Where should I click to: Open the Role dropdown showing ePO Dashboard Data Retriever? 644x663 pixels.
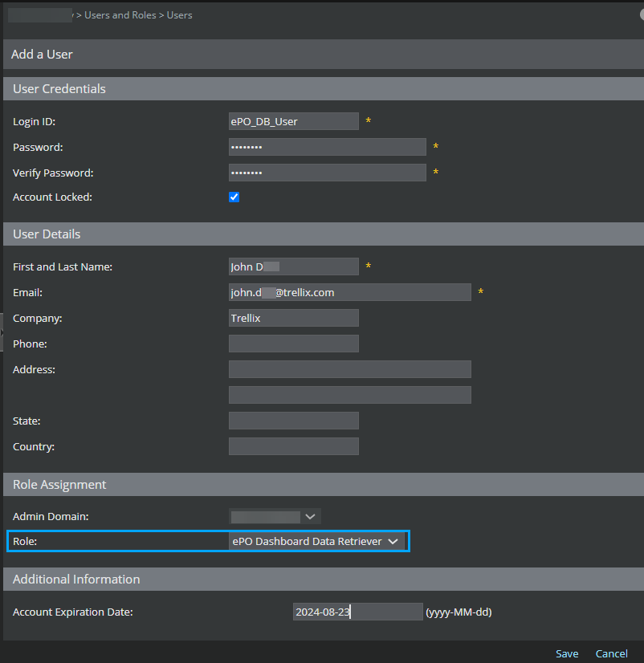click(x=316, y=541)
